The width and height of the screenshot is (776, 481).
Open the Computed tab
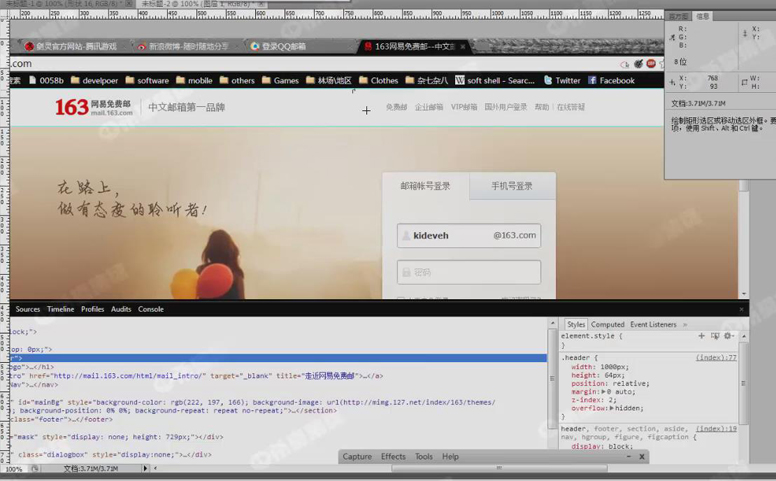pyautogui.click(x=607, y=324)
